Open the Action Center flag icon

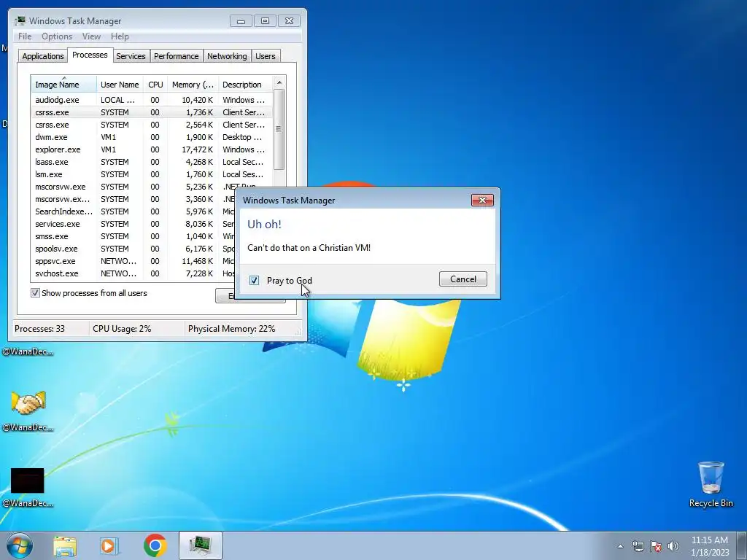pos(656,546)
